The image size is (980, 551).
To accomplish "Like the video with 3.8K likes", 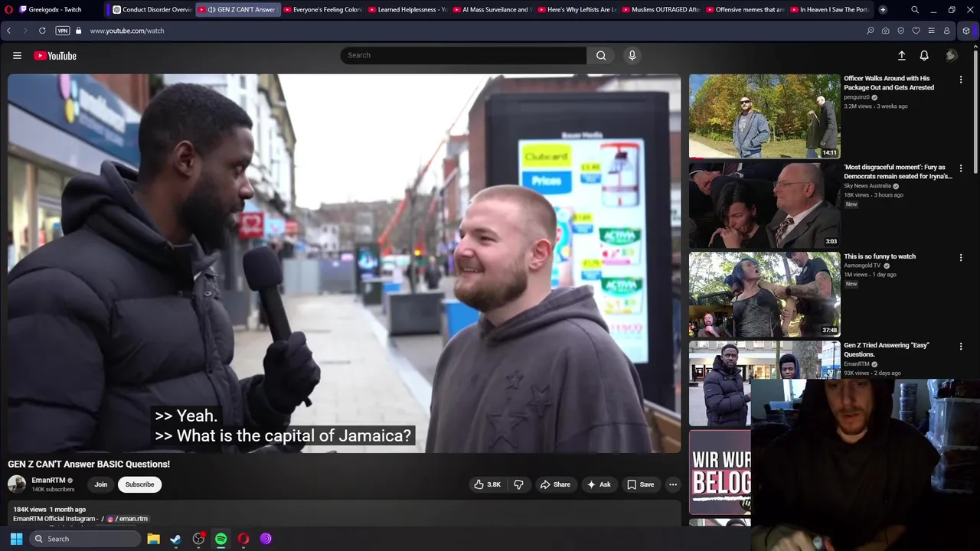I will tap(487, 484).
